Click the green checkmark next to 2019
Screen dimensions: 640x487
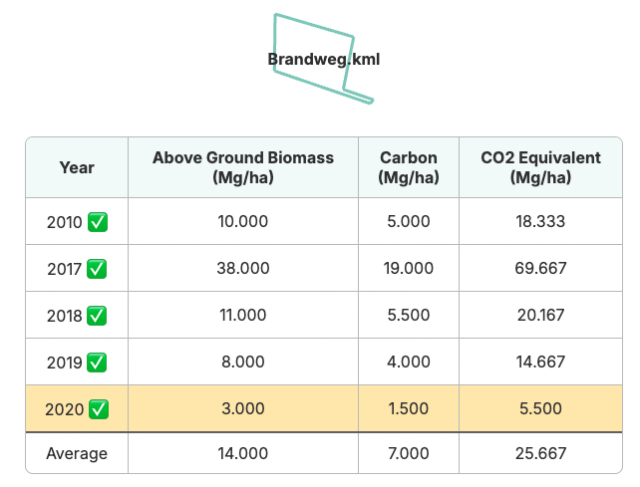(97, 362)
